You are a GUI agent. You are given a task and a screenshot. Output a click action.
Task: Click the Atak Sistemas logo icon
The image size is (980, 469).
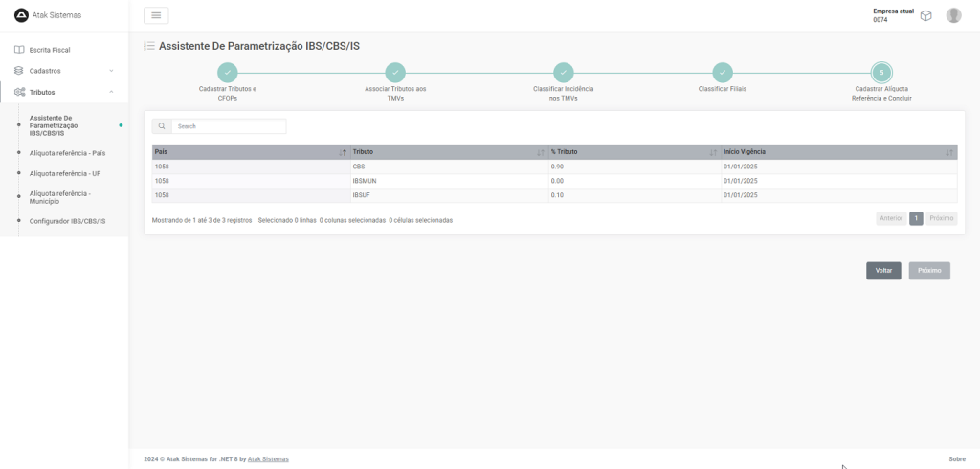[x=21, y=14]
